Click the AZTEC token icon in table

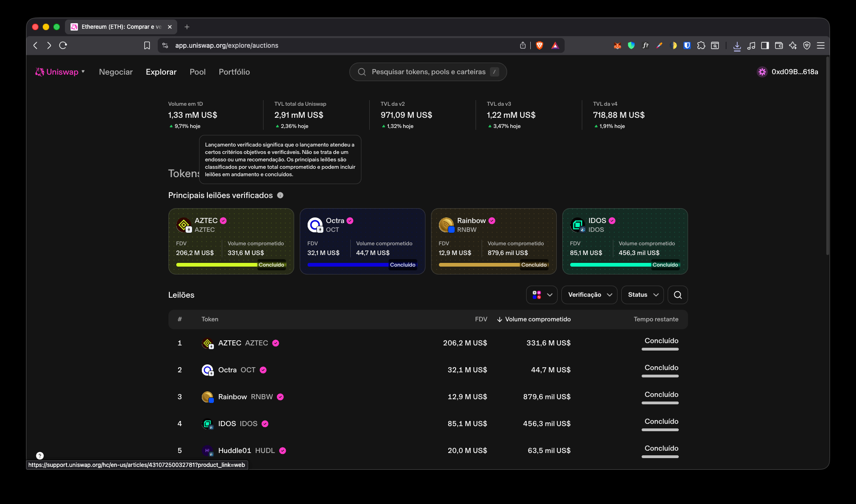tap(207, 343)
